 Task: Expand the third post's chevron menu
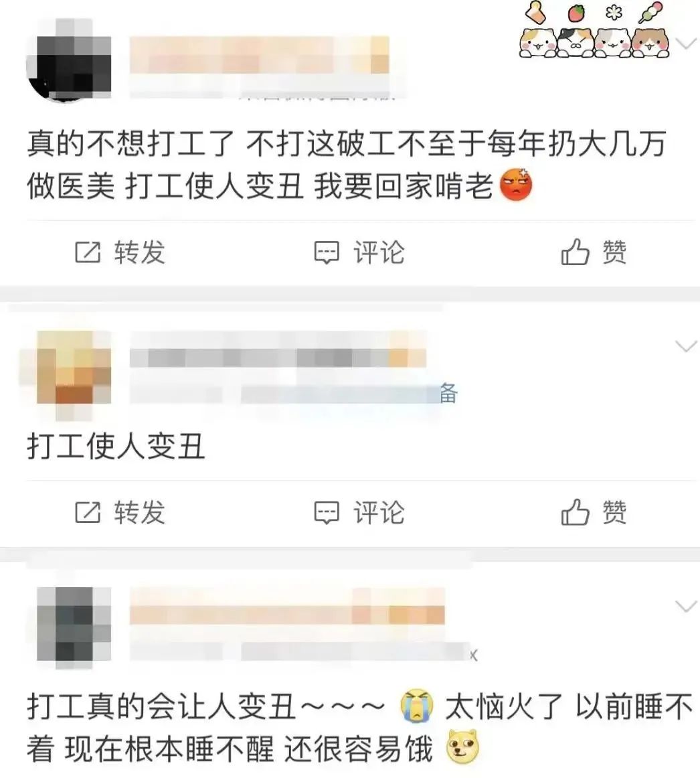pos(687,606)
